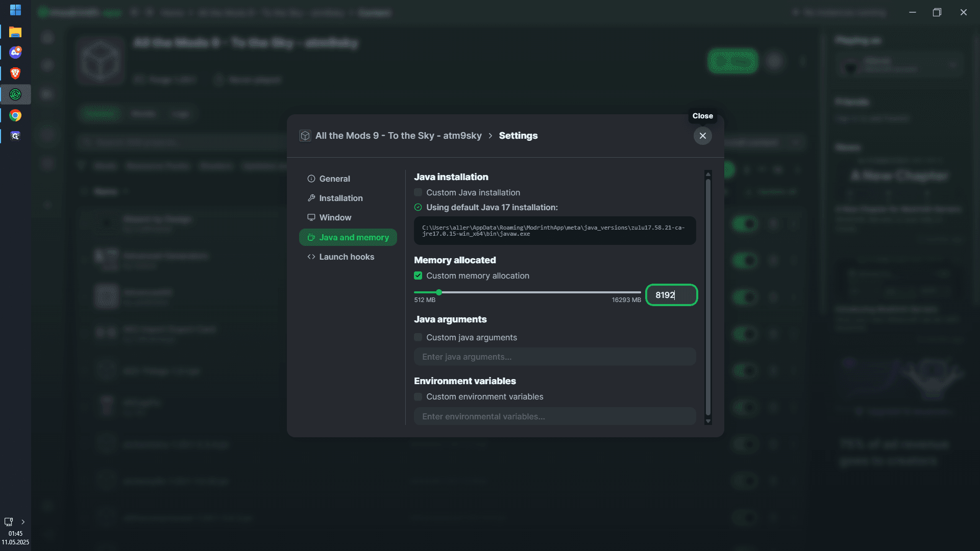Click the monitor icon next to Window
Image resolution: width=980 pixels, height=551 pixels.
[311, 217]
